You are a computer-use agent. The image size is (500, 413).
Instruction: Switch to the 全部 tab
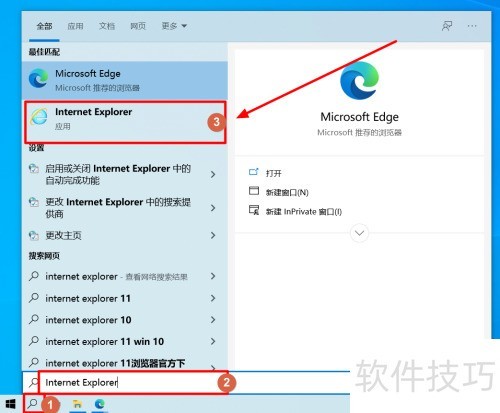44,26
